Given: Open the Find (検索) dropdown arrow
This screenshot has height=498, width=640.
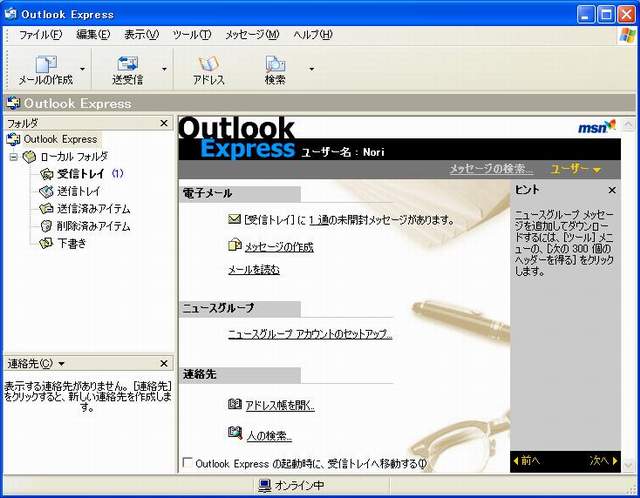Looking at the screenshot, I should pos(311,69).
